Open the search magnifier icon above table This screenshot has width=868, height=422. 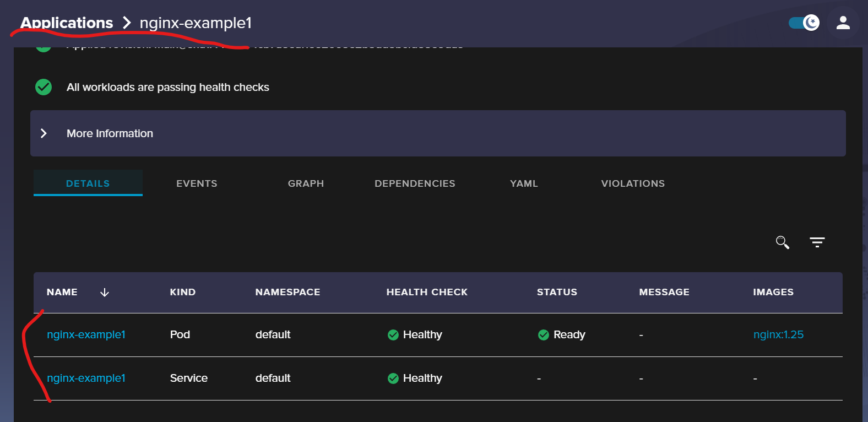tap(783, 242)
